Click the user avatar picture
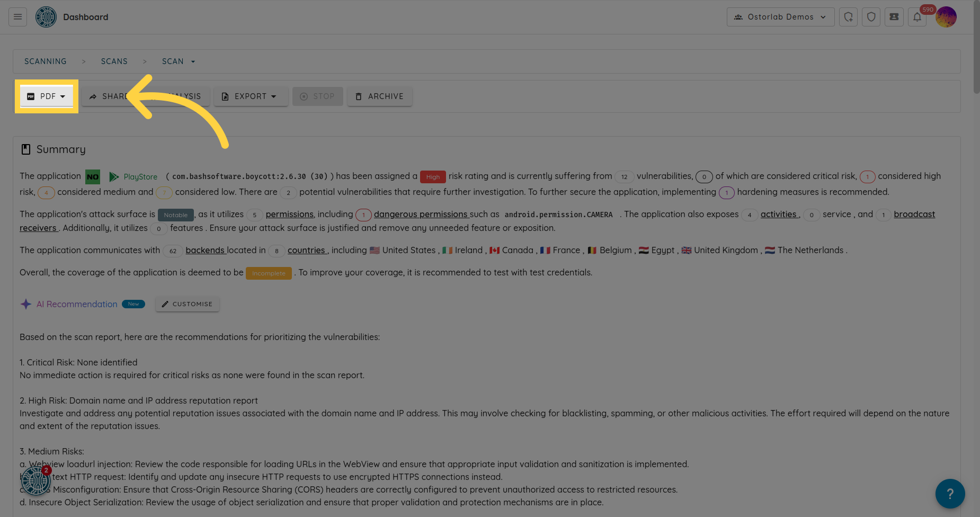This screenshot has height=517, width=980. 946,17
